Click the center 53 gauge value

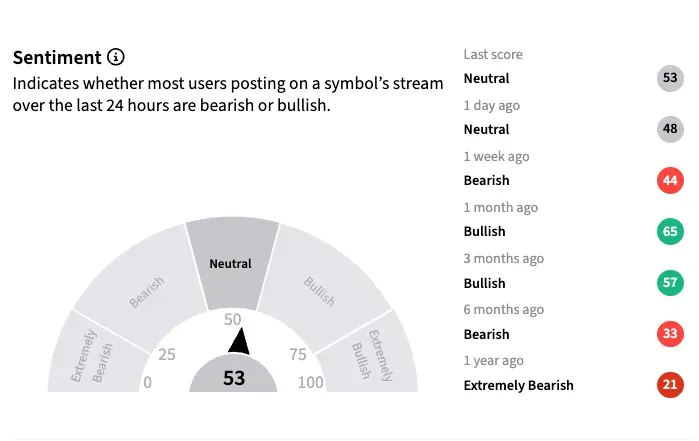[x=233, y=378]
